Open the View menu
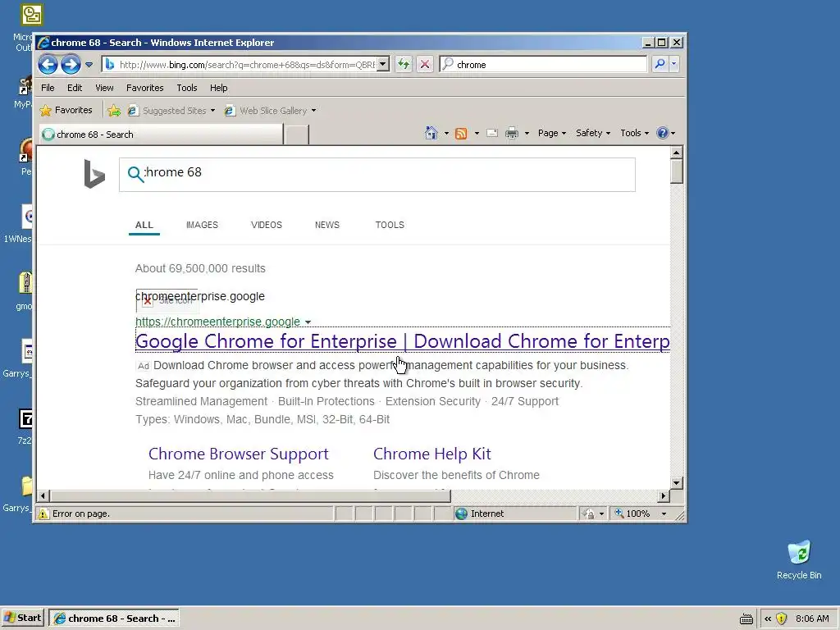The width and height of the screenshot is (840, 630). (104, 88)
